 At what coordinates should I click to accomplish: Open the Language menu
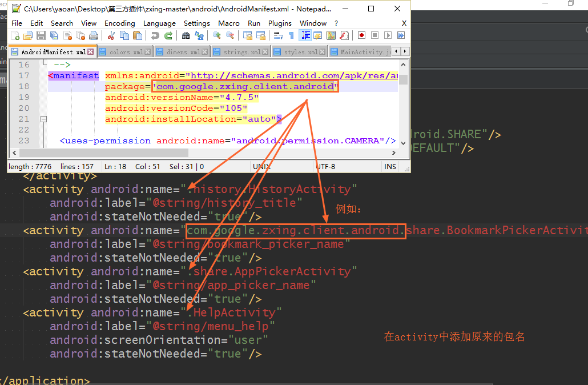[159, 23]
